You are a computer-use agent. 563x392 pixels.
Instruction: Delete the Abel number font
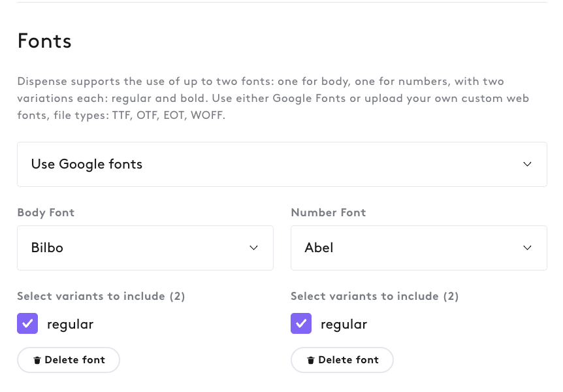[342, 360]
